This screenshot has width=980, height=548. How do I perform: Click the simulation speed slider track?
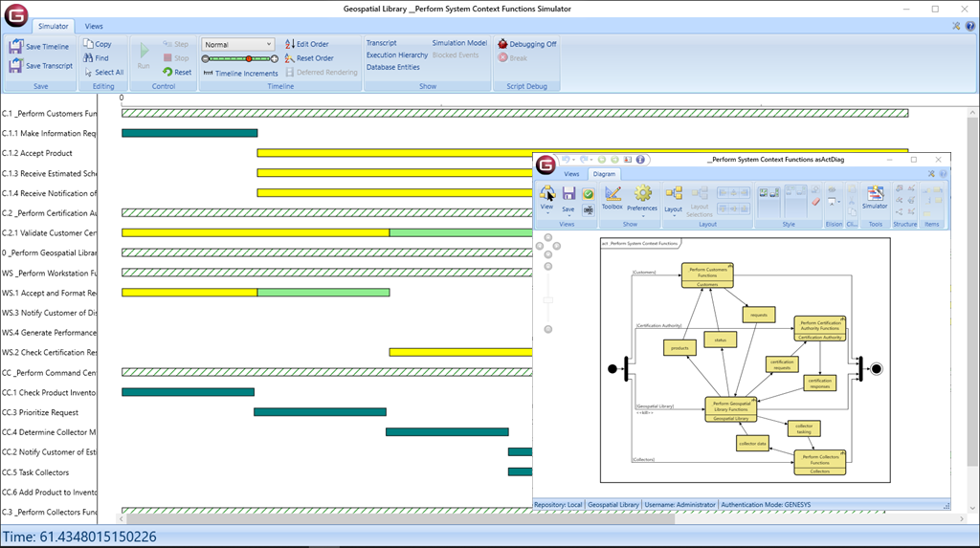tap(237, 58)
